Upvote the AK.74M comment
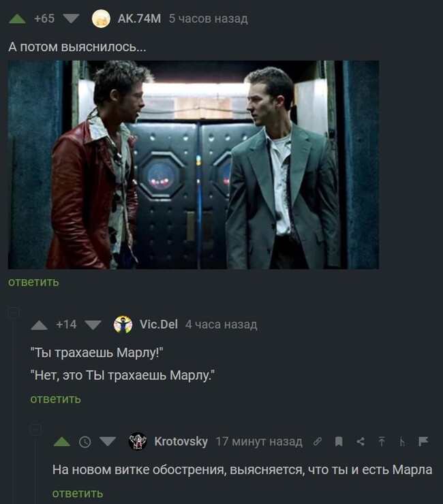 click(17, 18)
